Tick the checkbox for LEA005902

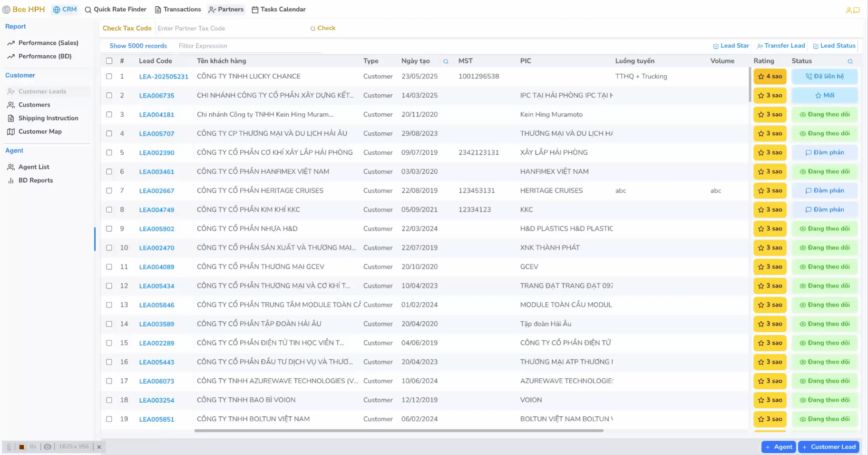[x=109, y=228]
